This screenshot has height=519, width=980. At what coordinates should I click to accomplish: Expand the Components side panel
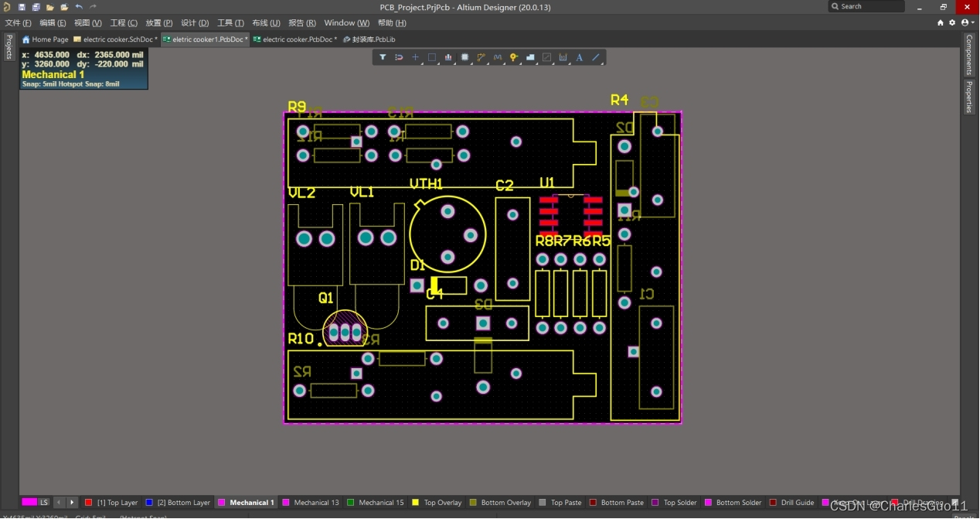[x=969, y=54]
